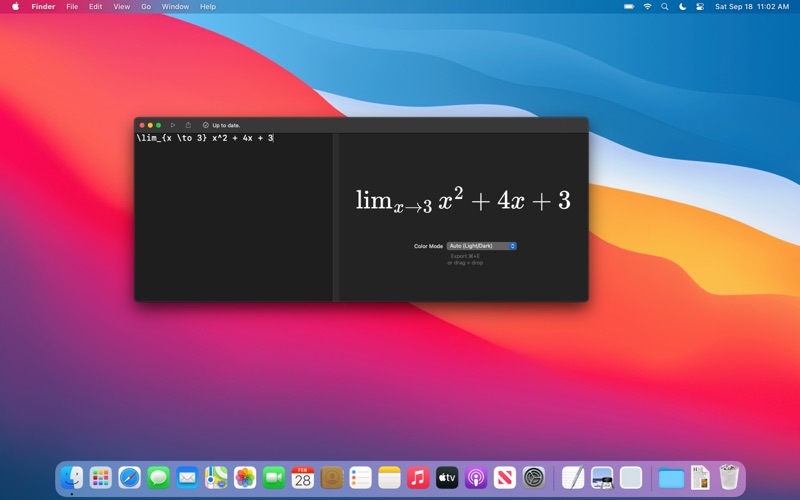Open the Go menu
Screen dimensions: 800x500
tap(146, 7)
